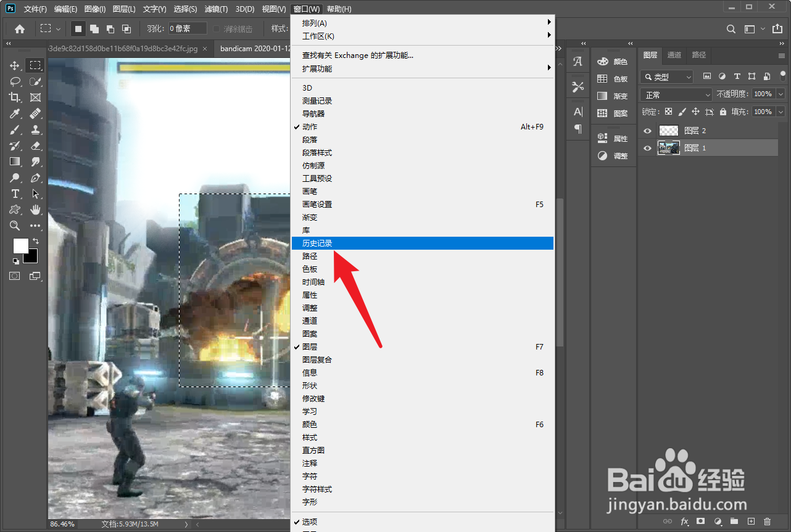Select New Selection mode in options bar

78,28
